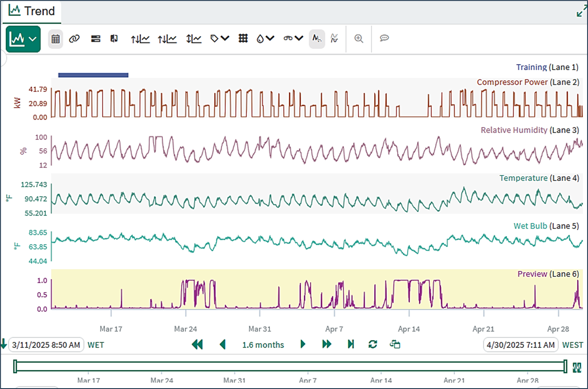Toggle the calendar time view icon
Viewport: 588px width, 389px height.
[x=55, y=39]
